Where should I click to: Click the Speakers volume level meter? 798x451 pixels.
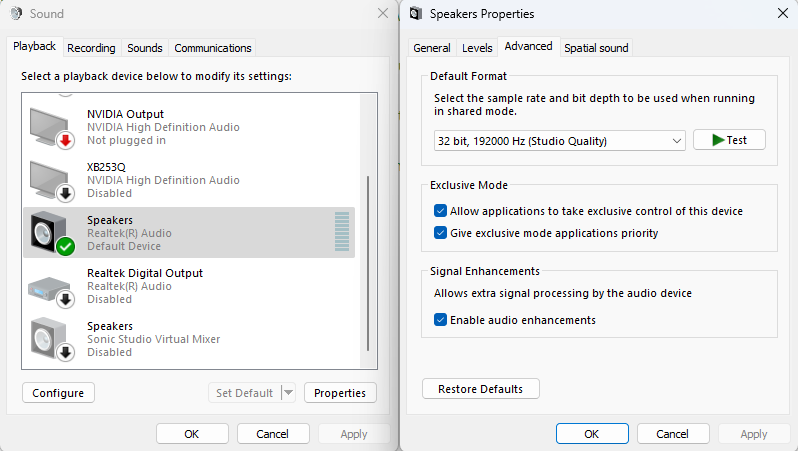(x=342, y=232)
